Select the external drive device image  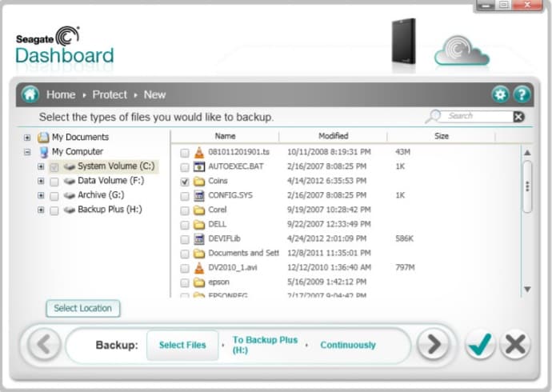[x=404, y=42]
